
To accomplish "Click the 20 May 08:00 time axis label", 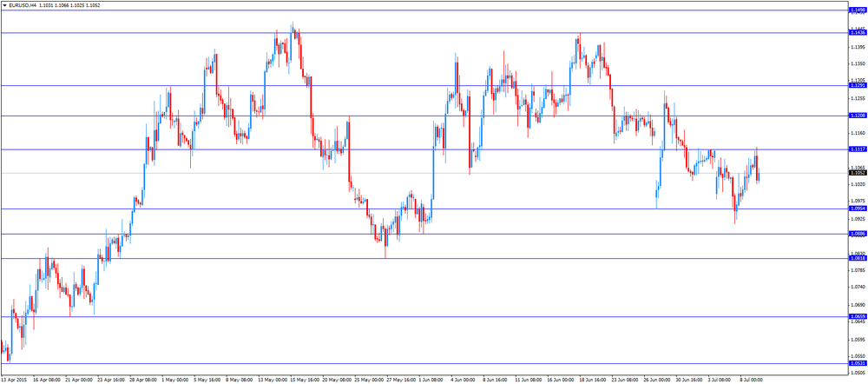I will click(335, 381).
